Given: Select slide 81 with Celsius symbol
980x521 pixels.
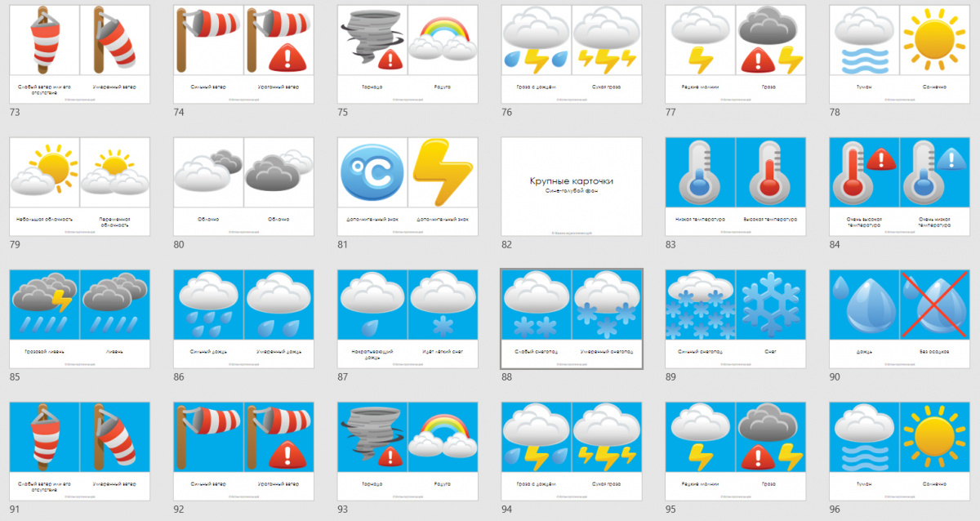Looking at the screenshot, I should pos(408,186).
